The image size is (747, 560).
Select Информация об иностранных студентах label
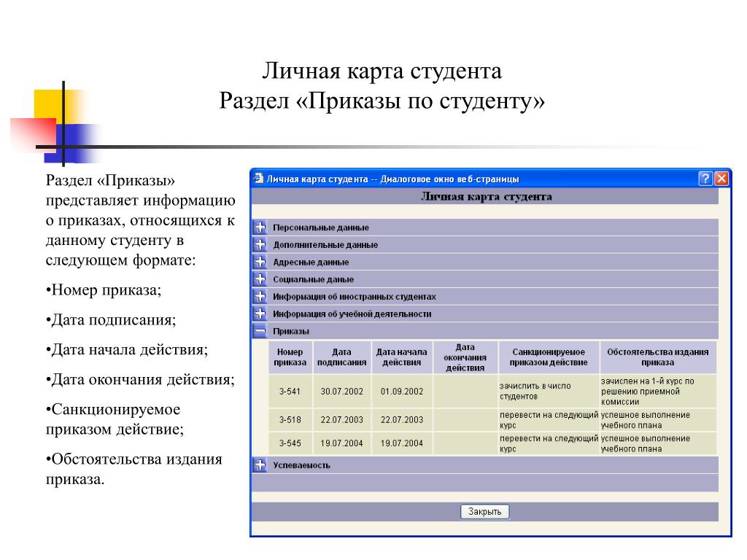pos(355,297)
